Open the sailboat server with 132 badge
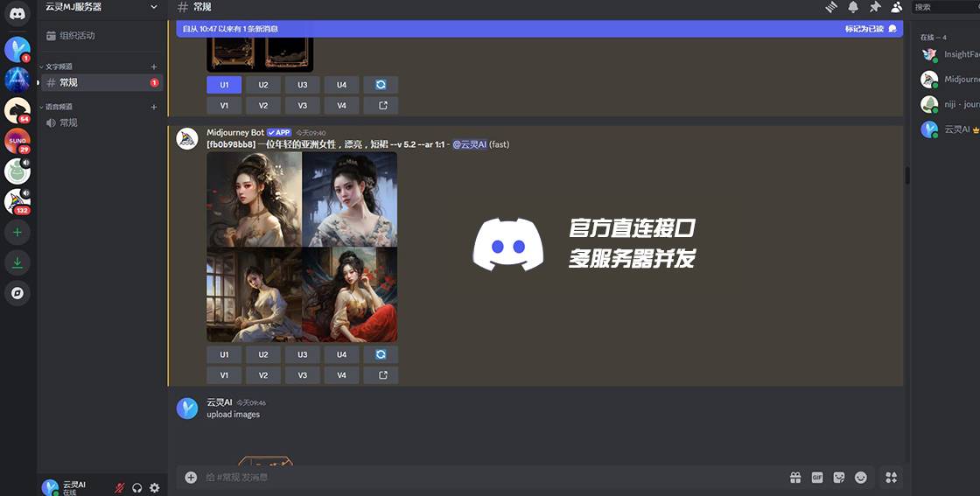 [17, 202]
